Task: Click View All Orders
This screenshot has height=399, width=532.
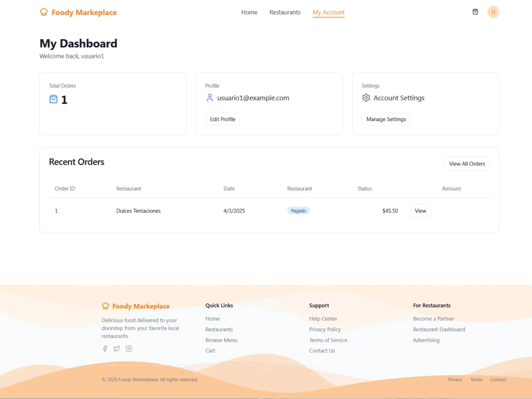Action: tap(467, 163)
